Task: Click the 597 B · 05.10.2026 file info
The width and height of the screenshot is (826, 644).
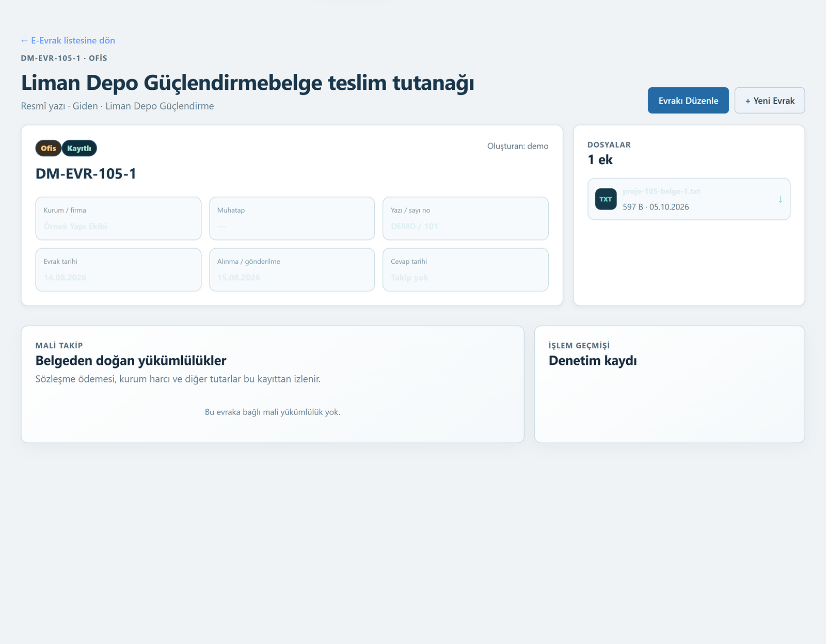Action: click(656, 207)
